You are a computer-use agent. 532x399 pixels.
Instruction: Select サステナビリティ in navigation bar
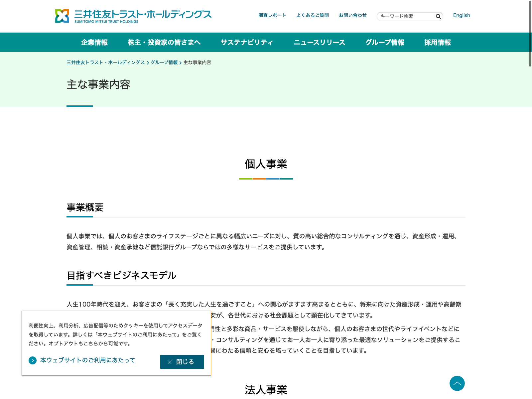(247, 43)
